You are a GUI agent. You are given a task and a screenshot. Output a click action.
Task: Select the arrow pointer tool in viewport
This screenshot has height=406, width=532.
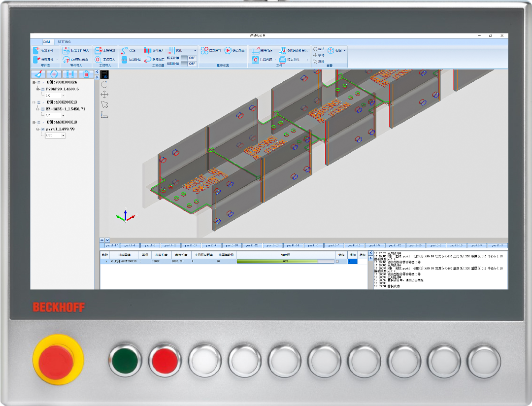pyautogui.click(x=104, y=104)
